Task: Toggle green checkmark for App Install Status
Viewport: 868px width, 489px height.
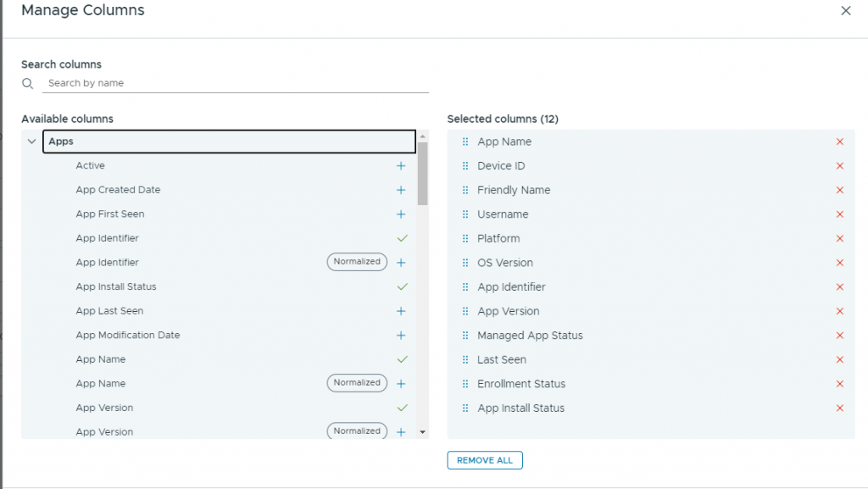Action: [x=402, y=287]
